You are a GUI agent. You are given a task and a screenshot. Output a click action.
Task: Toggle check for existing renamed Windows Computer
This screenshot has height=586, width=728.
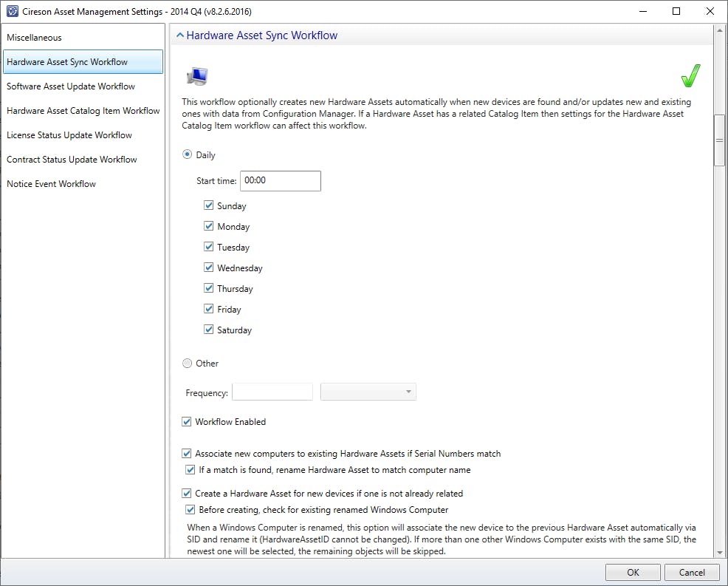(x=190, y=509)
